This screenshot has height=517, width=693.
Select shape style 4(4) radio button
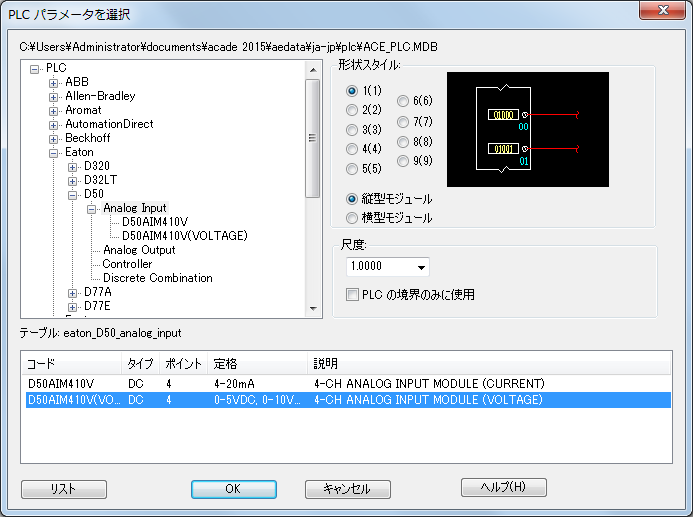coord(352,149)
